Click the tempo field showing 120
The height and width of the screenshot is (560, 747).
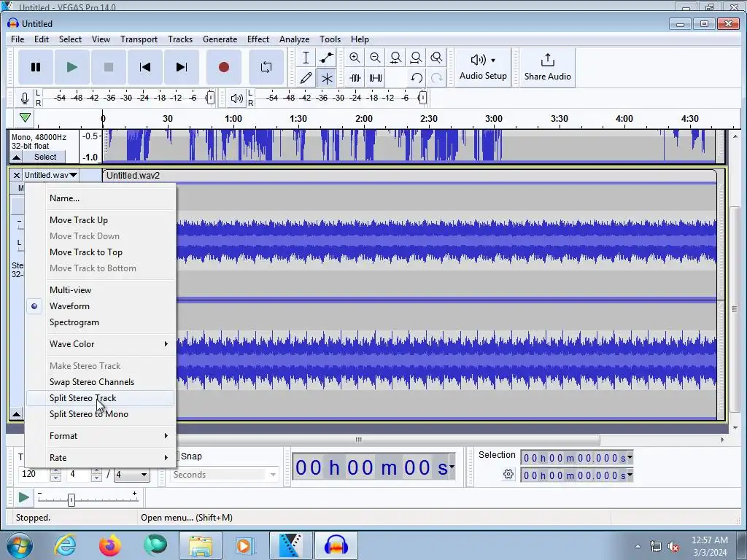coord(33,474)
